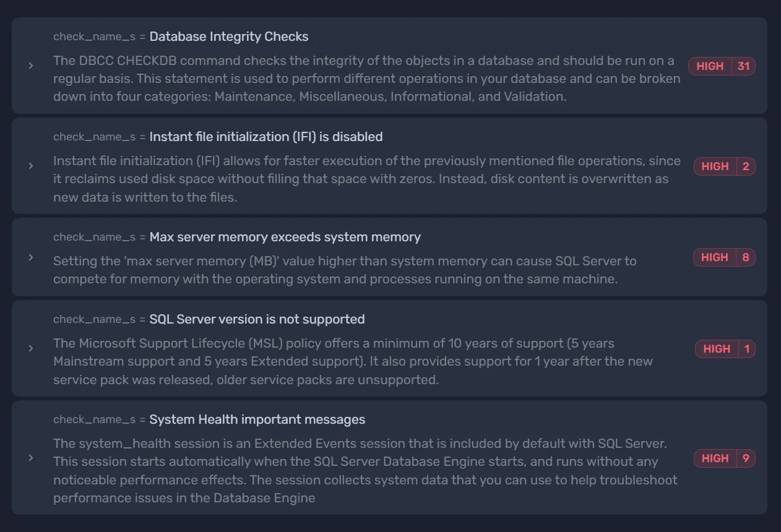Open the System Health important messages check
The image size is (781, 532).
(257, 419)
